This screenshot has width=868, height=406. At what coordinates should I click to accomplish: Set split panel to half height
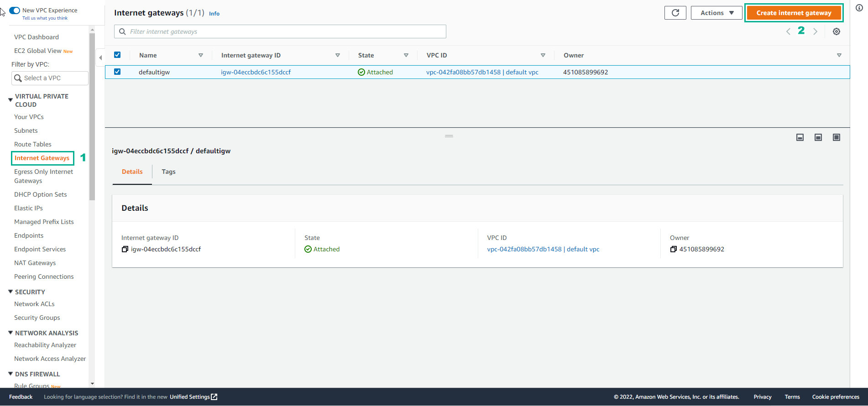(818, 137)
